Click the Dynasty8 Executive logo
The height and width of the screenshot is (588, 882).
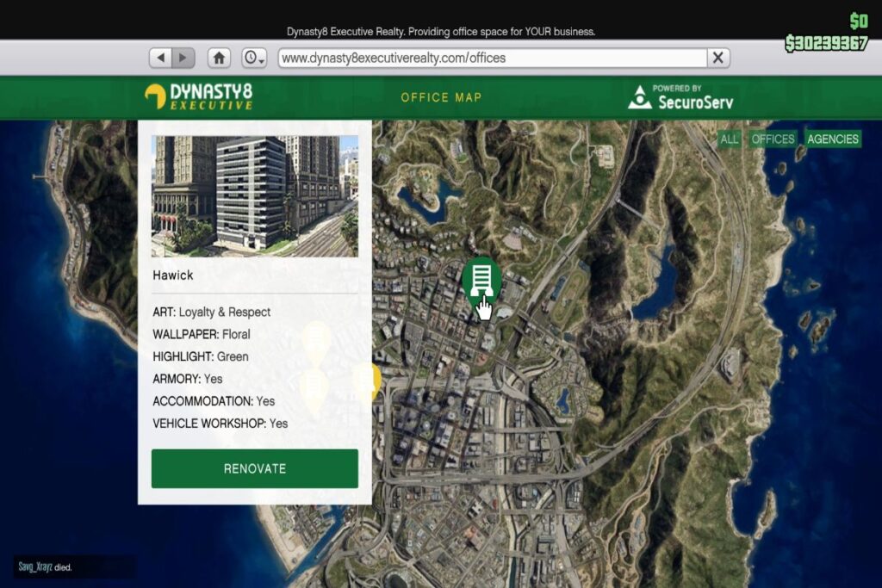199,96
